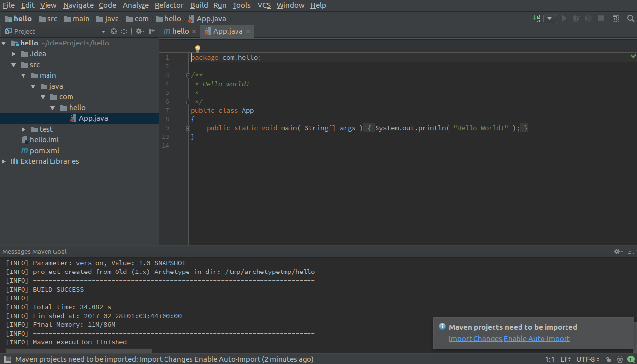
Task: Open the File menu
Action: tap(9, 5)
